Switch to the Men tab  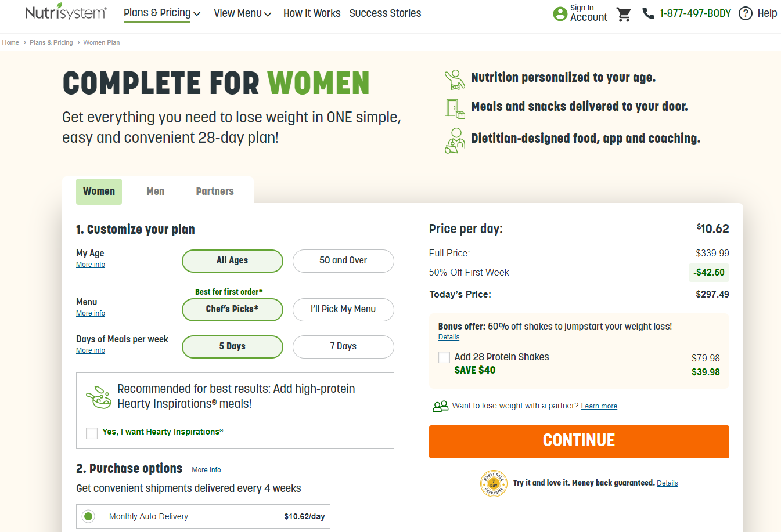155,191
